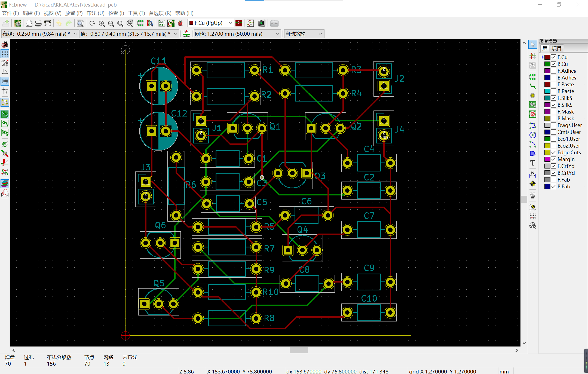This screenshot has width=588, height=374.
Task: Toggle the B.Cu layer checkbox
Action: (553, 64)
